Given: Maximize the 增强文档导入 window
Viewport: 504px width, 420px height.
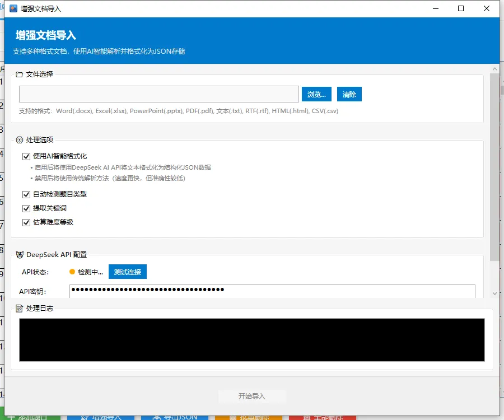Looking at the screenshot, I should point(461,8).
